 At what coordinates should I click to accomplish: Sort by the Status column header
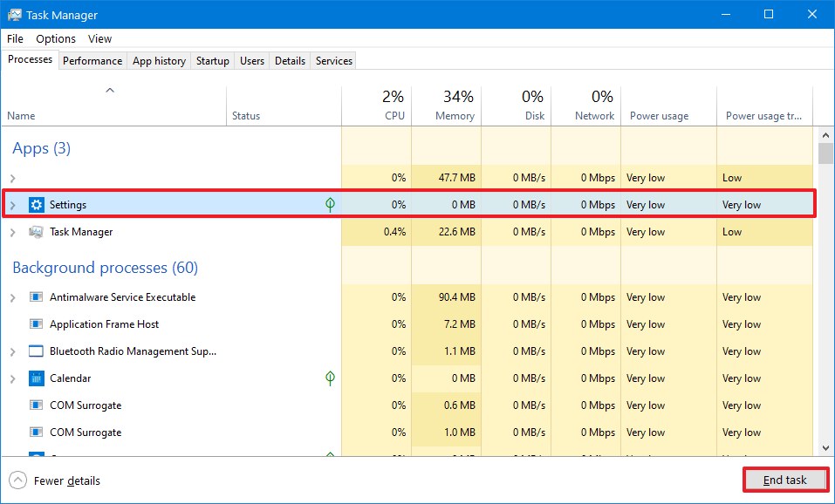tap(284, 106)
